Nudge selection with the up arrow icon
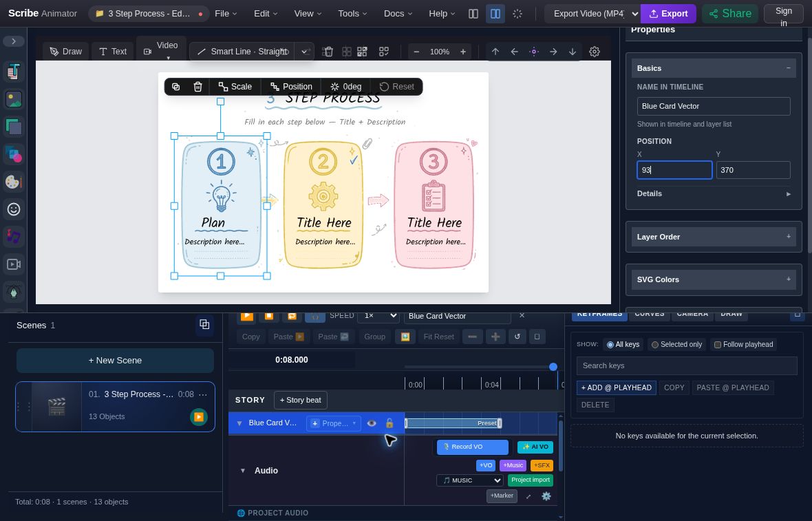The image size is (812, 521). tap(495, 52)
